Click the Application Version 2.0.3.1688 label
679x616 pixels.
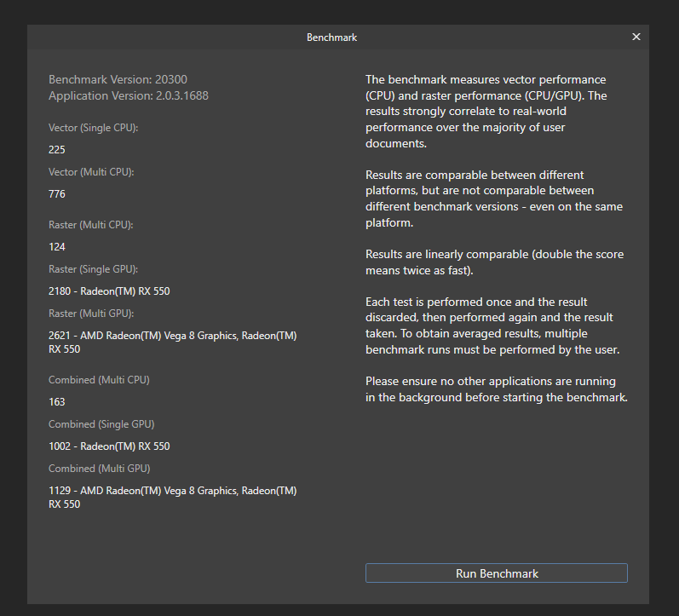click(x=128, y=95)
